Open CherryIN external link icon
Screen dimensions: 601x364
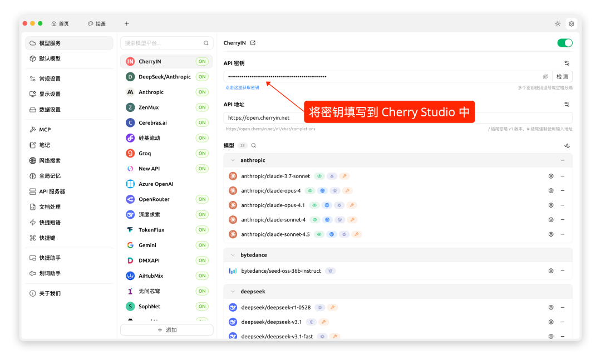point(253,43)
